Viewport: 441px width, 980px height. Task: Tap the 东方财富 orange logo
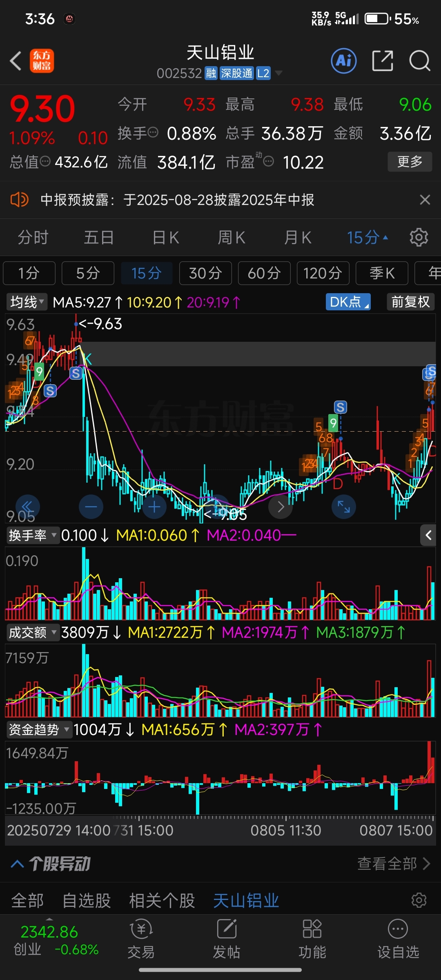42,61
